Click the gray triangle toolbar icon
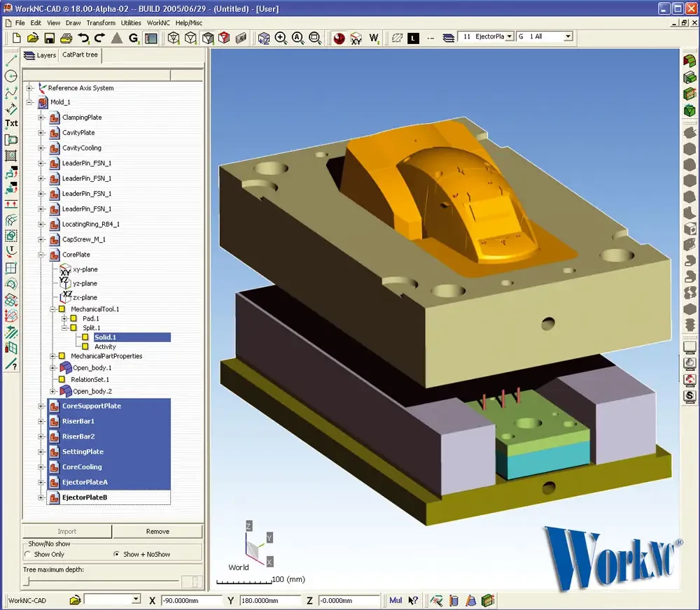 coord(117,38)
